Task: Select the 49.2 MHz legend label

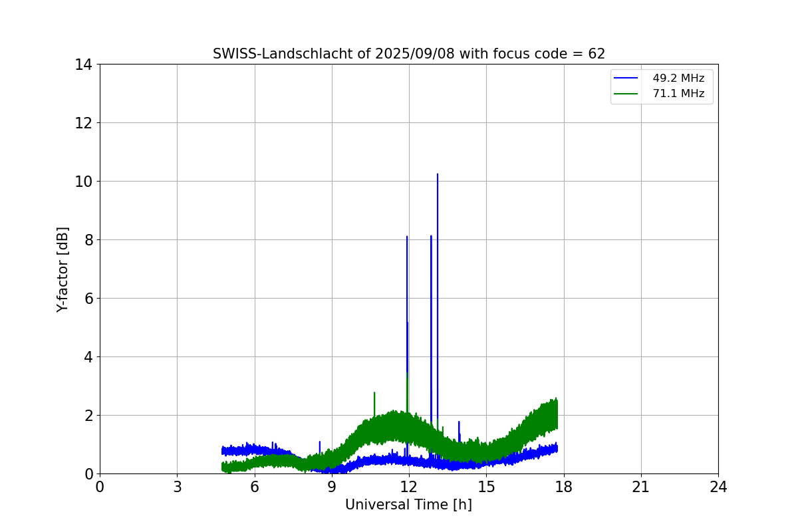Action: (678, 78)
